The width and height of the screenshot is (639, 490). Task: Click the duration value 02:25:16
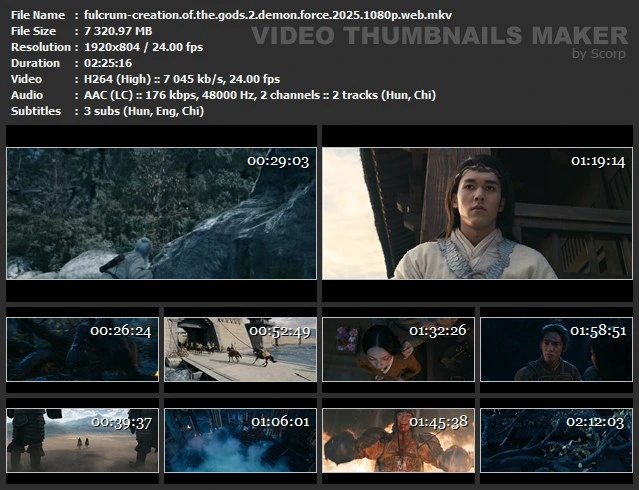108,63
